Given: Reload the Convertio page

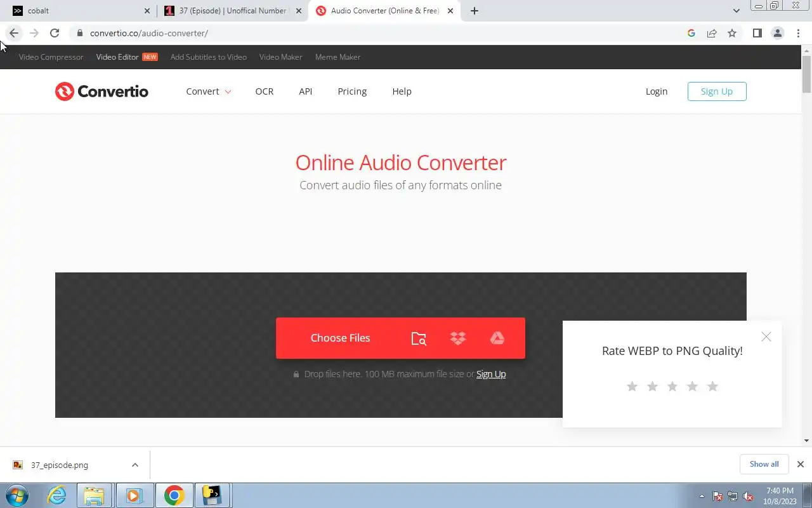Looking at the screenshot, I should [x=55, y=33].
